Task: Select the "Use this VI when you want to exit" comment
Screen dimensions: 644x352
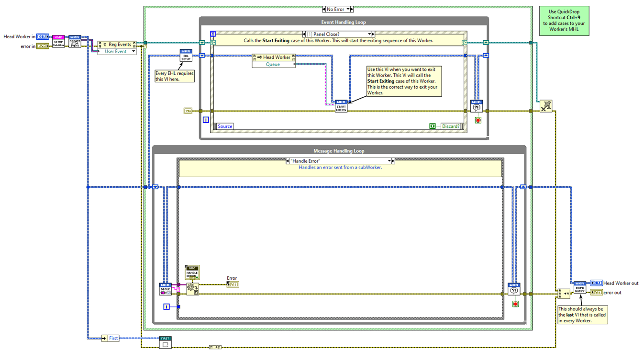Action: coord(404,81)
